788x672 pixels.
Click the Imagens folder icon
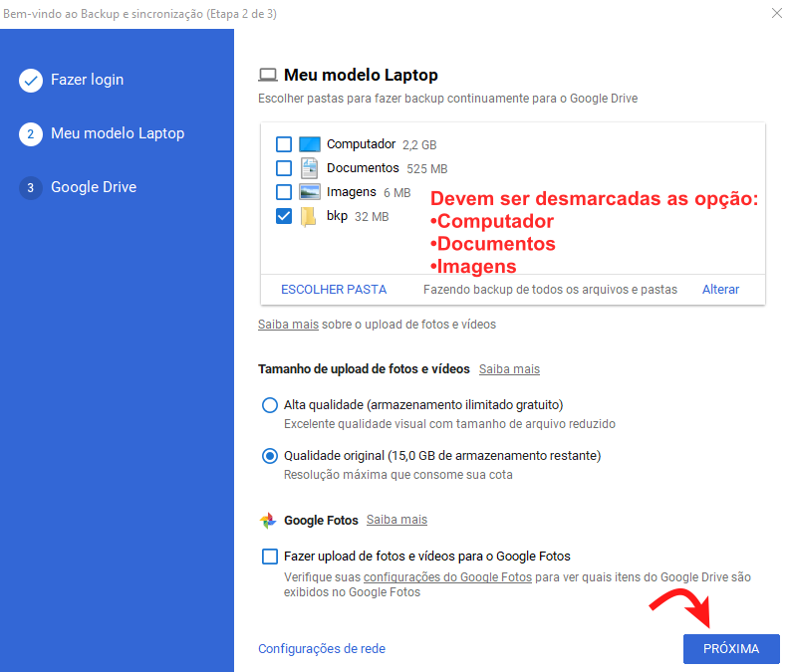[310, 192]
